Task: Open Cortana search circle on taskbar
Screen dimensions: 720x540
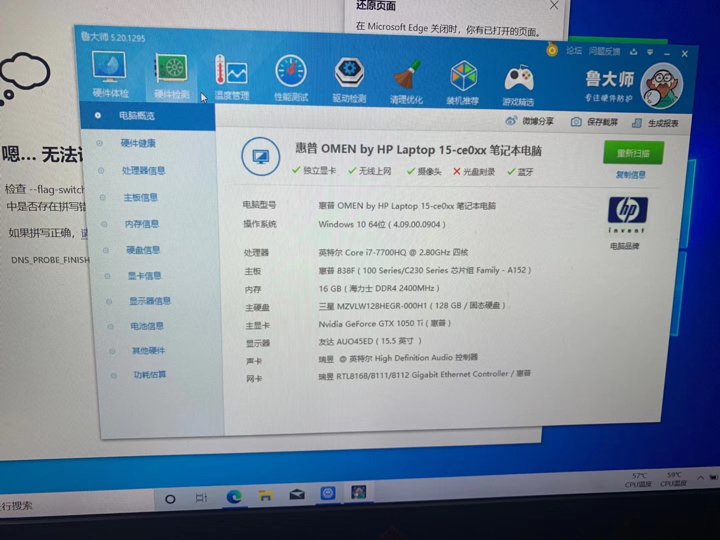Action: pyautogui.click(x=170, y=499)
